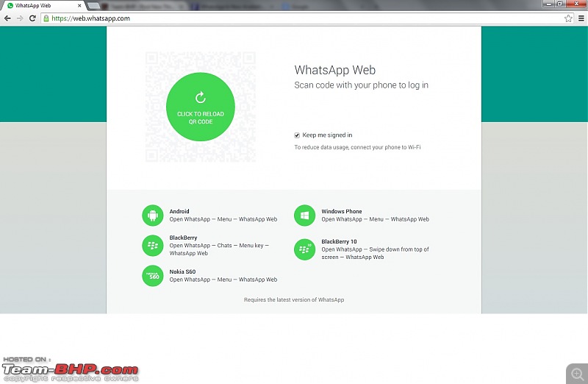Click the 'BlackBerry 10' label text
Screen dimensions: 588x384
[x=339, y=241]
